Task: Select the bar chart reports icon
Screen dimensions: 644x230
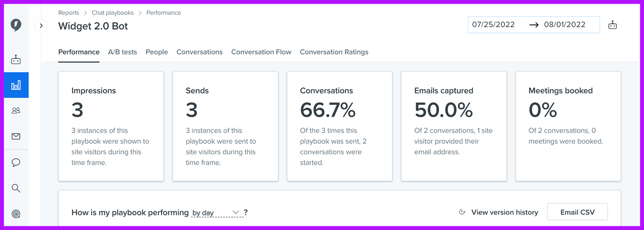Action: (16, 85)
